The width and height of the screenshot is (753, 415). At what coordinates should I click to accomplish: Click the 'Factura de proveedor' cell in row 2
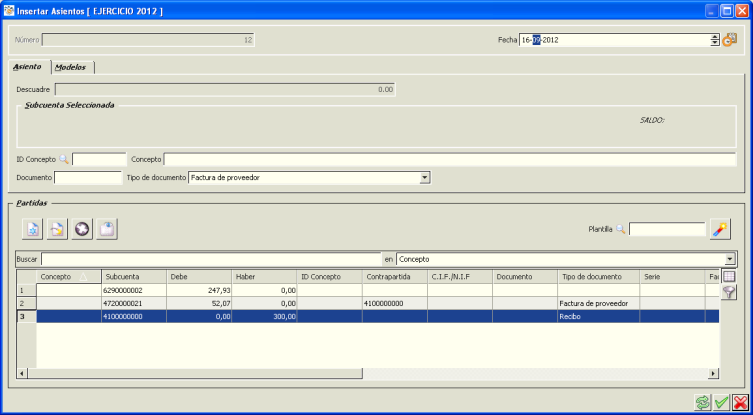[598, 303]
